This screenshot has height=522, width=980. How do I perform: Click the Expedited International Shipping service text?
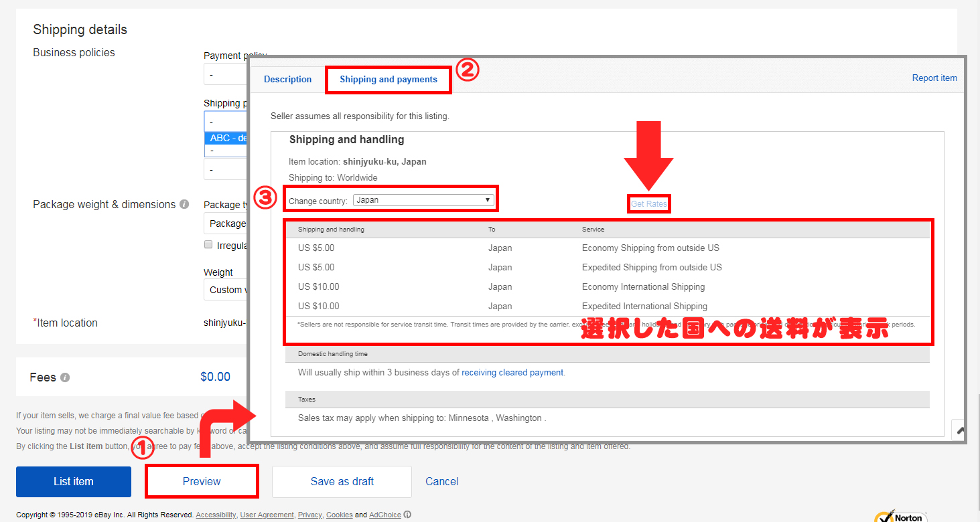pyautogui.click(x=644, y=307)
